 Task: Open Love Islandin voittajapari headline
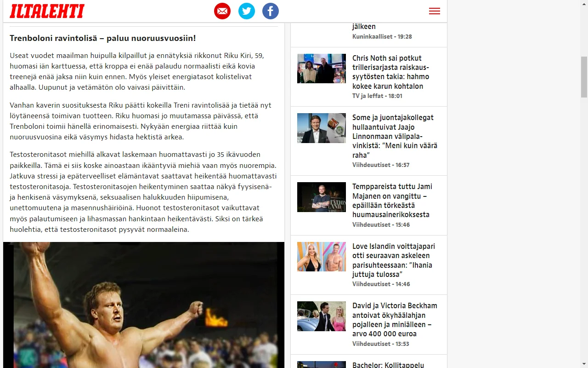click(394, 260)
